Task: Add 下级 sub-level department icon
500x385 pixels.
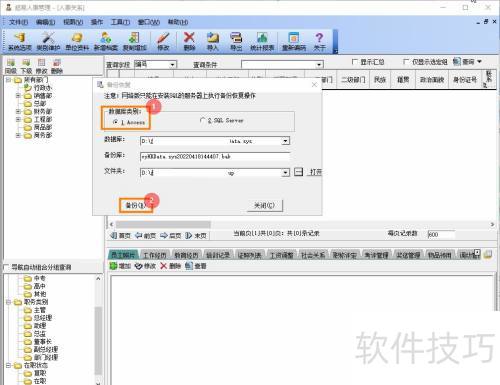Action: pyautogui.click(x=26, y=66)
